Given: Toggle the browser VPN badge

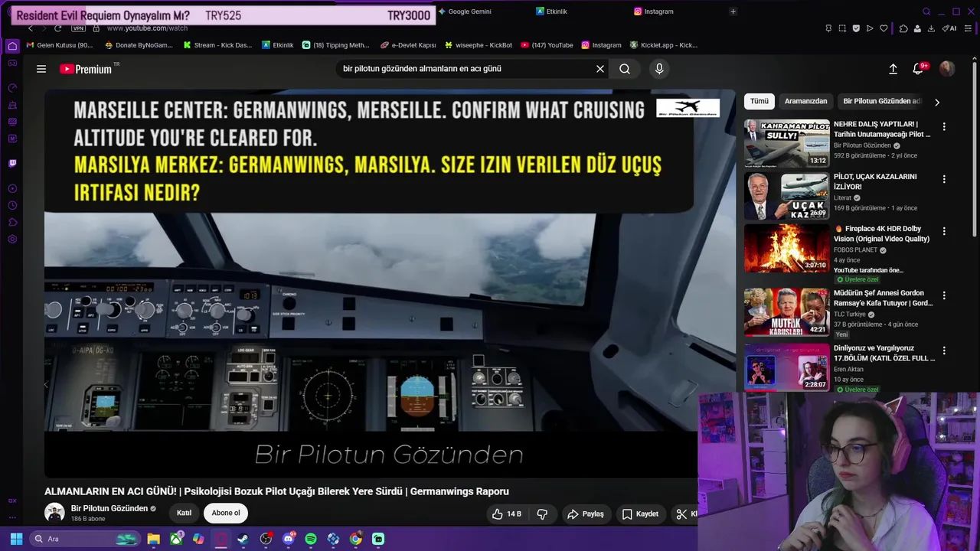Looking at the screenshot, I should point(78,28).
